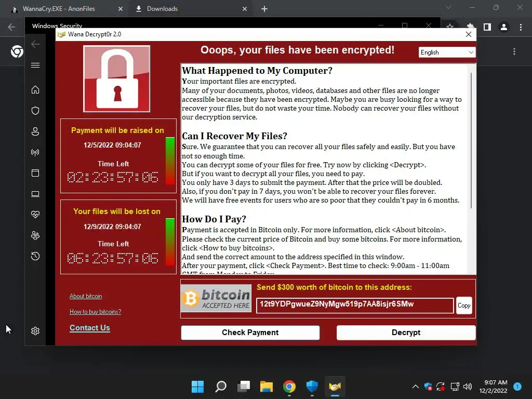This screenshot has height=399, width=532.
Task: Click the 'What Happened to My Computer?' heading
Action: point(257,71)
